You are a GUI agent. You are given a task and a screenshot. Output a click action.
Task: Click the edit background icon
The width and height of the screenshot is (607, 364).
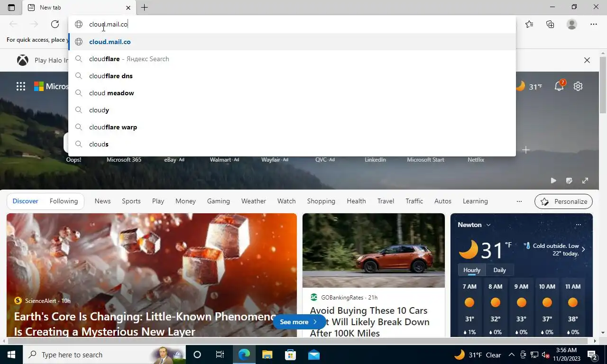click(x=569, y=181)
